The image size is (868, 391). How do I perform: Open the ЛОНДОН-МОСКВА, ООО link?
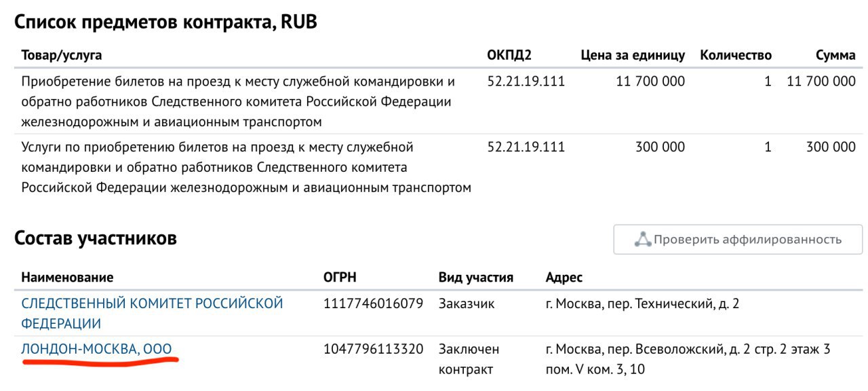point(96,350)
